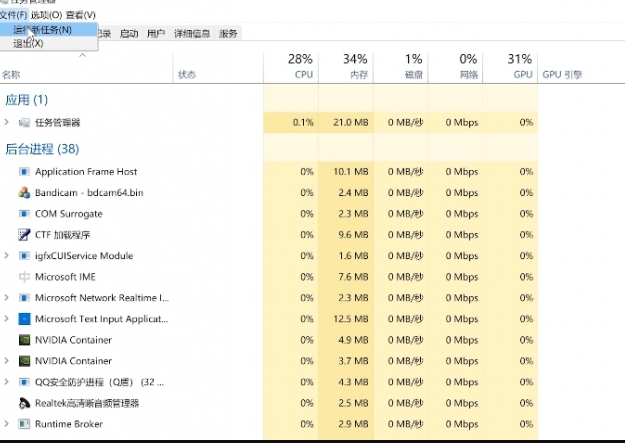Click the Application Frame Host icon

(x=25, y=172)
